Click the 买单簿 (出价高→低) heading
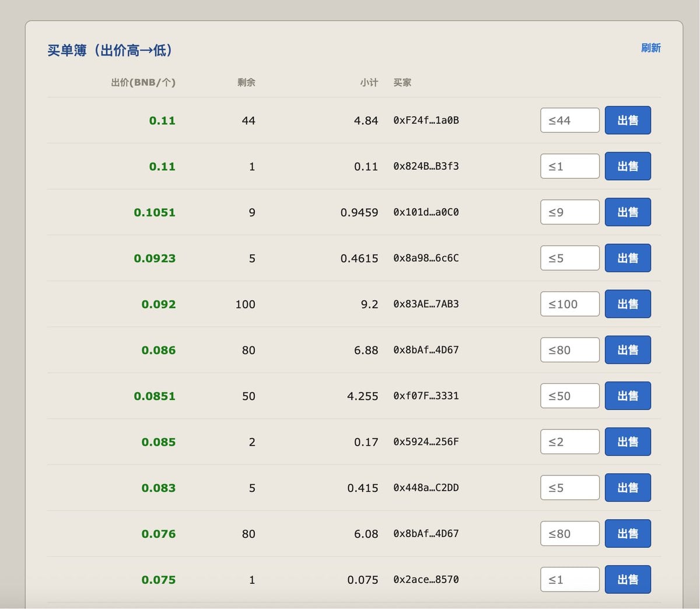Viewport: 700px width, 609px height. coord(110,50)
